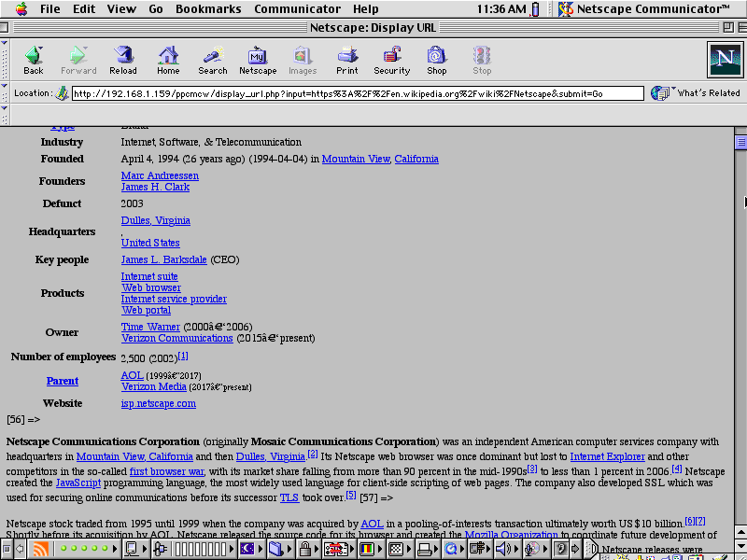This screenshot has height=560, width=747.
Task: Open the Search toolbar icon
Action: click(x=213, y=55)
